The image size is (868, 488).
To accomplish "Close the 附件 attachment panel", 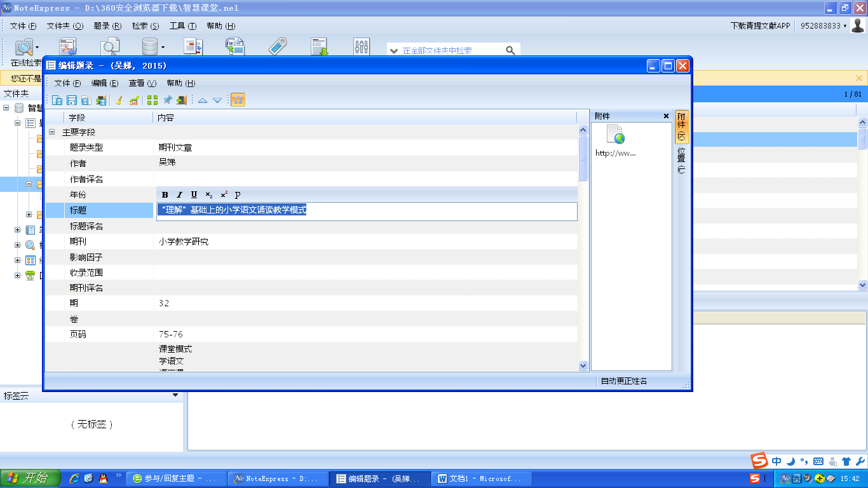I will (666, 116).
